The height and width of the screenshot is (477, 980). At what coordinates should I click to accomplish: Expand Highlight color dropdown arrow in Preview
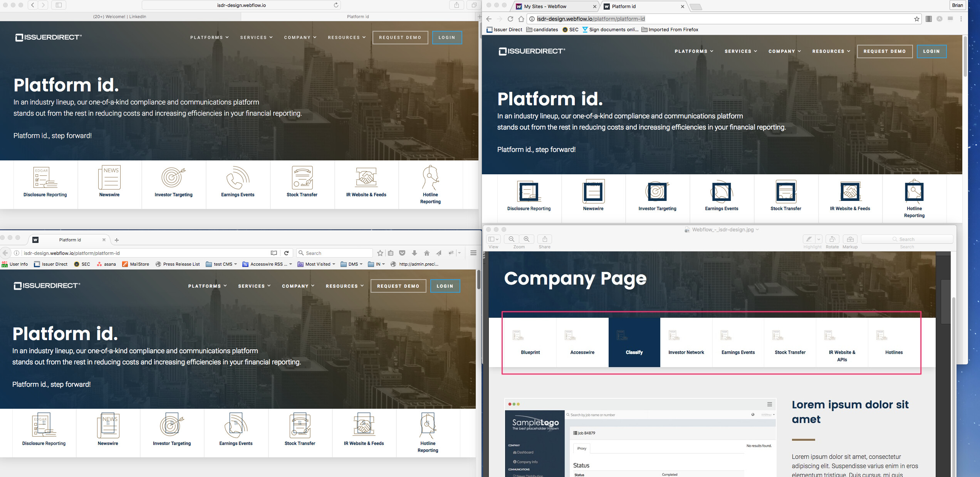tap(819, 239)
